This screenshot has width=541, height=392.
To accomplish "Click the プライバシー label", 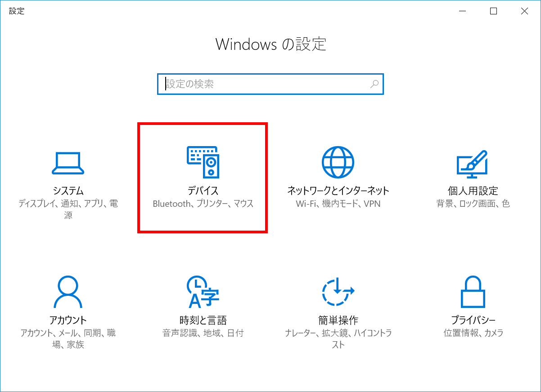I will tap(473, 320).
